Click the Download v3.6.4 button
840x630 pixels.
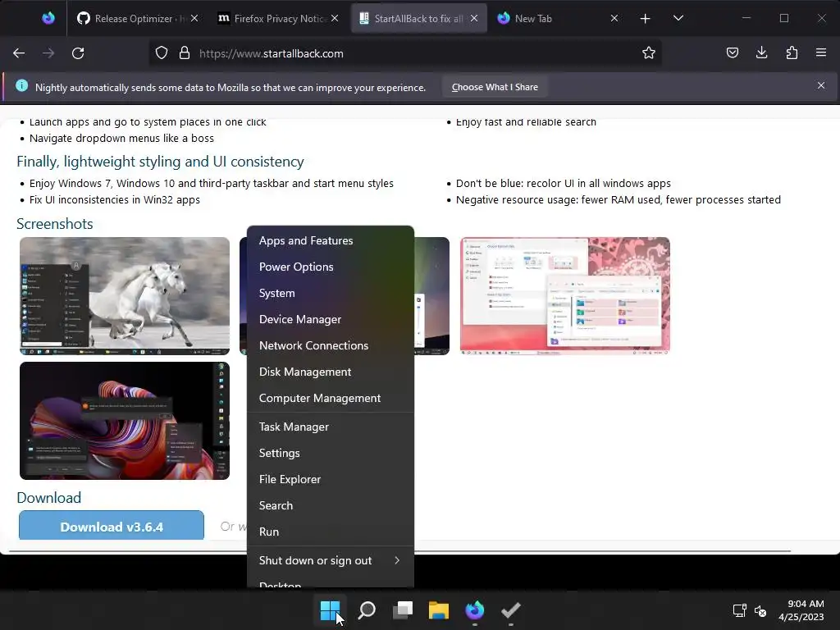(112, 526)
